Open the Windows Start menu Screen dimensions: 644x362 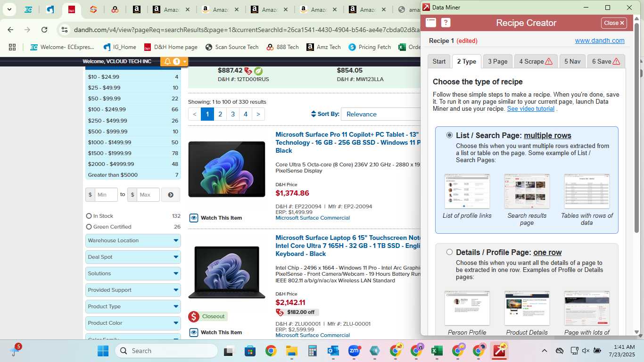103,351
